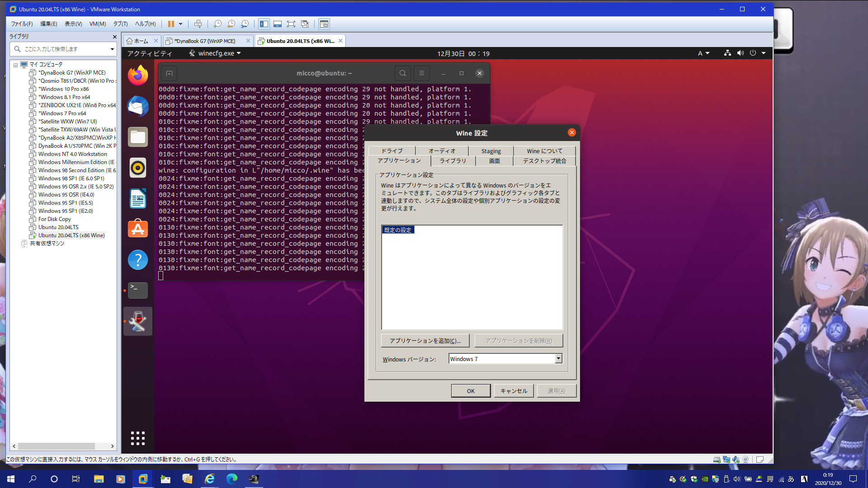Open the ホーム tab
Viewport: 868px width, 488px height.
141,41
